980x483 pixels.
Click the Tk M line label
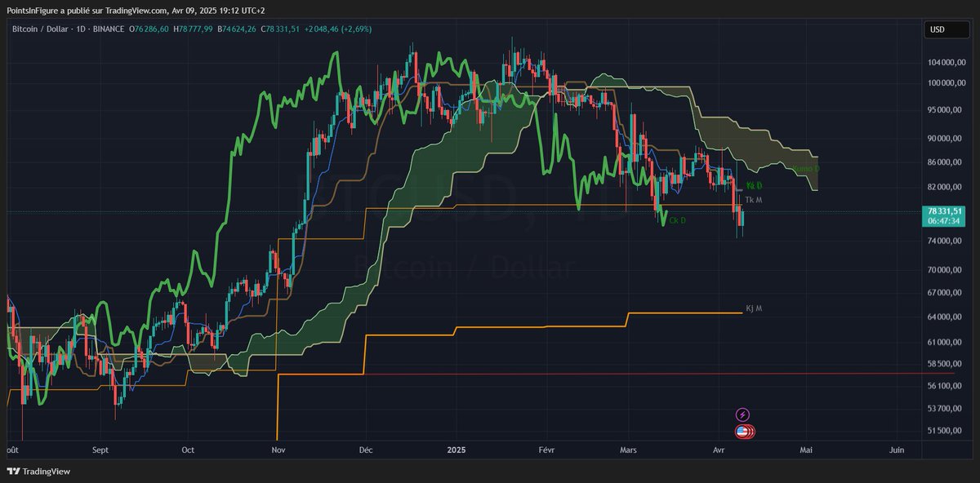tap(754, 200)
